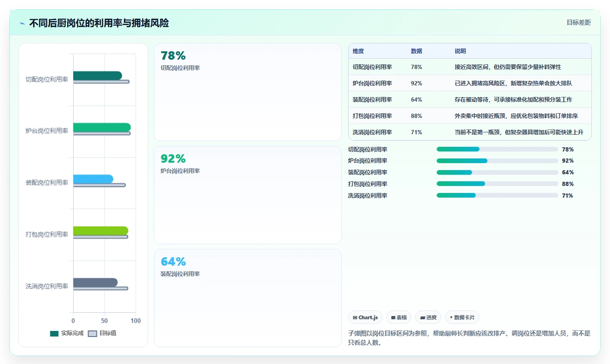Click the 100 tick on chart x-axis
This screenshot has height=364, width=610.
click(136, 321)
